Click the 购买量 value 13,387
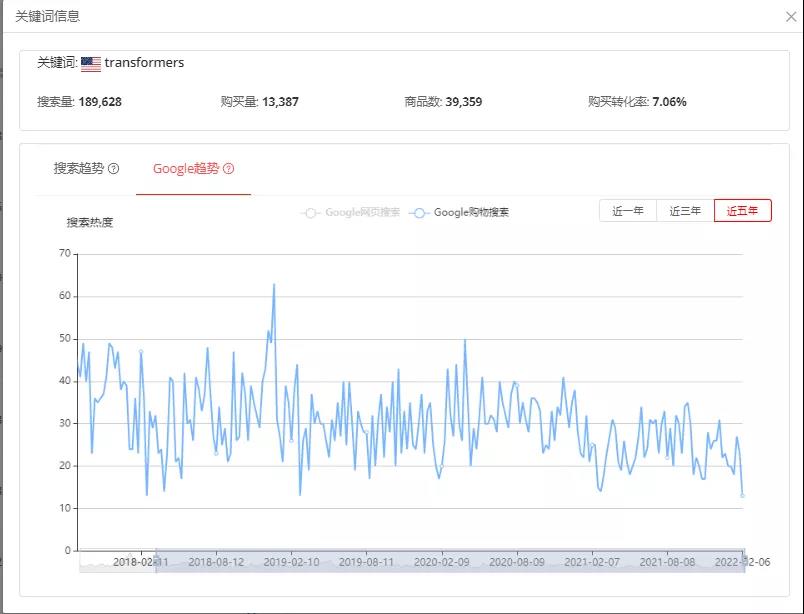This screenshot has height=614, width=804. pyautogui.click(x=280, y=102)
